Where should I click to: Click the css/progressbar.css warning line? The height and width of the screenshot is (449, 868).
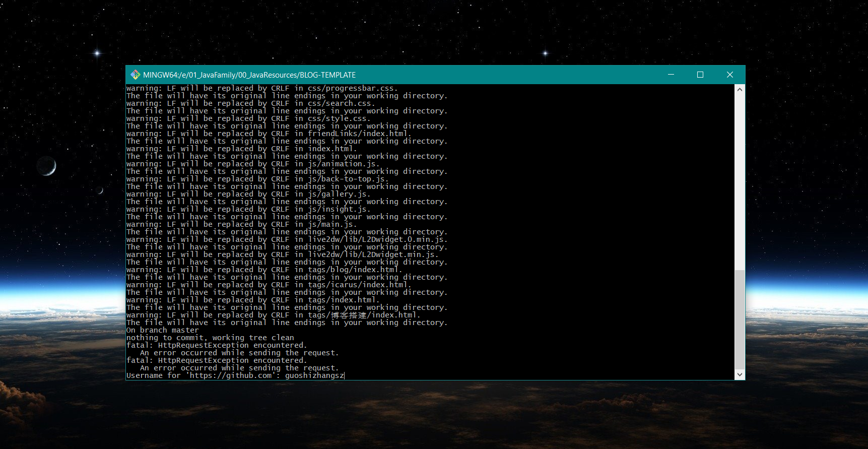262,88
